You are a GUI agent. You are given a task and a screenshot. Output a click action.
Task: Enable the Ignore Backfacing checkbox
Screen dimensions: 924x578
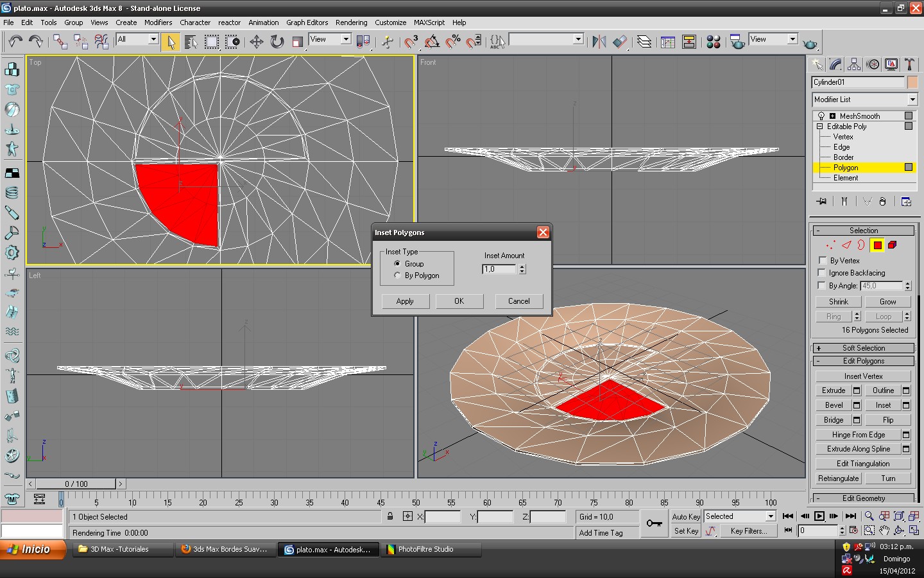[x=823, y=273]
